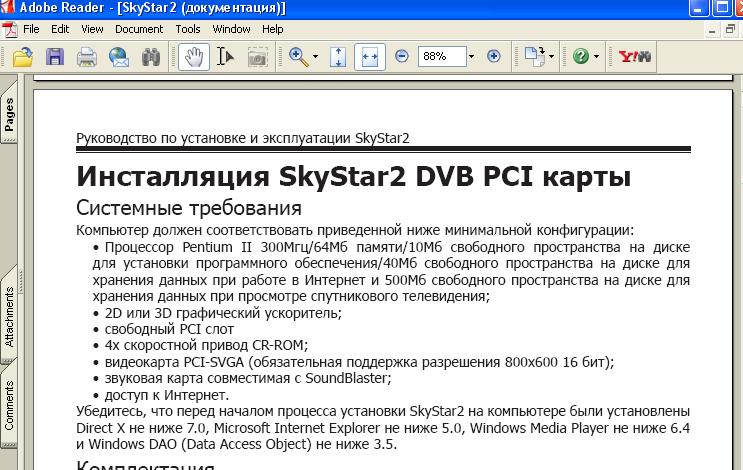This screenshot has height=470, width=743.
Task: Decrease zoom with minus button
Action: coord(401,56)
